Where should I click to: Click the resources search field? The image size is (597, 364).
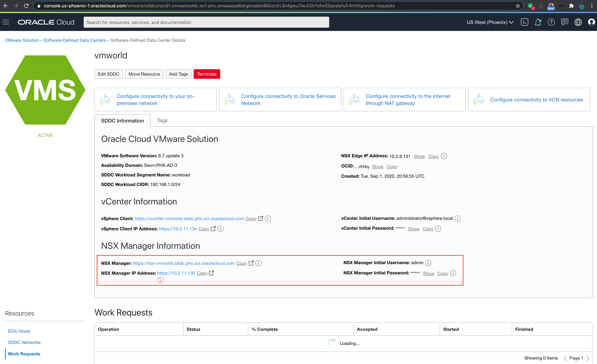(206, 22)
